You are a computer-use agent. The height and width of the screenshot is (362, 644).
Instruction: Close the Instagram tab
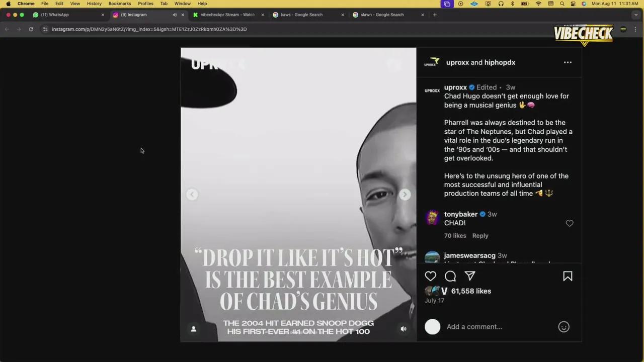[183, 15]
